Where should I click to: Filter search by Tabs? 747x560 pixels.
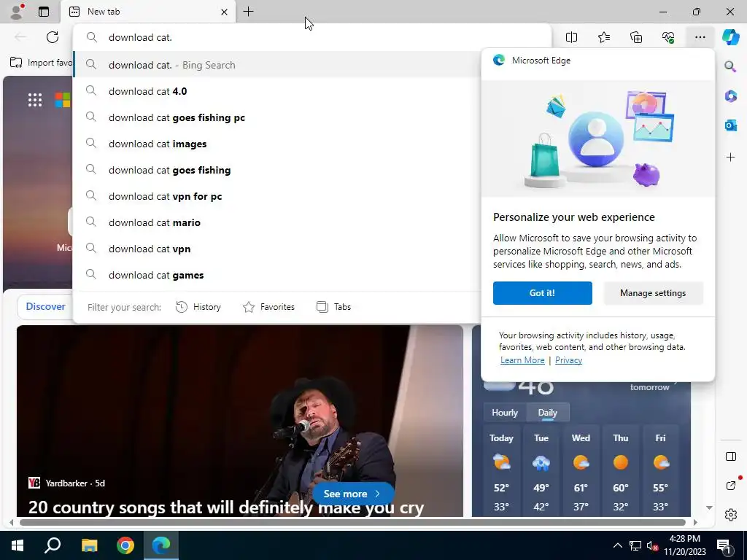(333, 307)
